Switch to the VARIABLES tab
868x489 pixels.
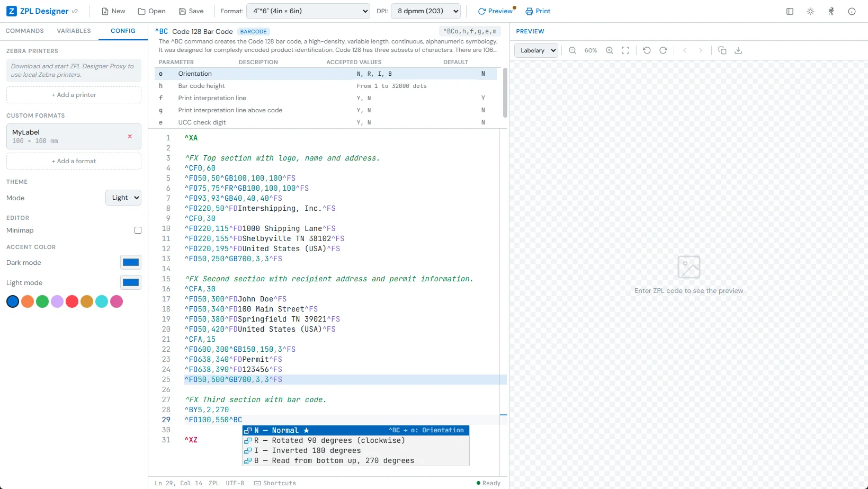[74, 31]
